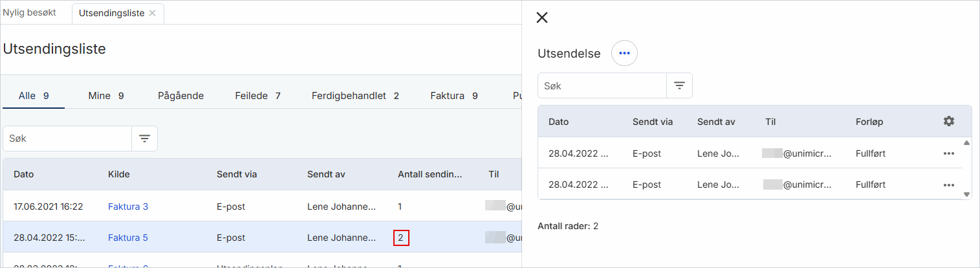Click the 17.06.2021 16:22 date cell
Image resolution: width=980 pixels, height=268 pixels.
[x=49, y=207]
